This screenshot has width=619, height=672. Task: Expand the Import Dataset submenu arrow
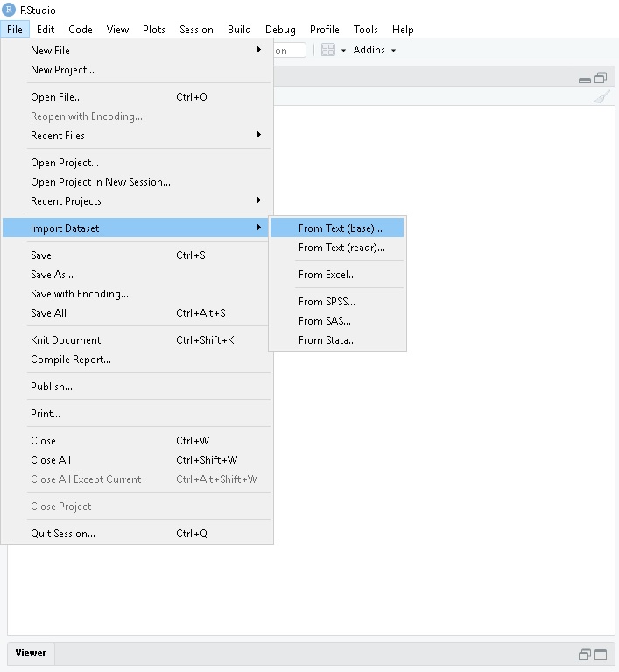point(258,227)
